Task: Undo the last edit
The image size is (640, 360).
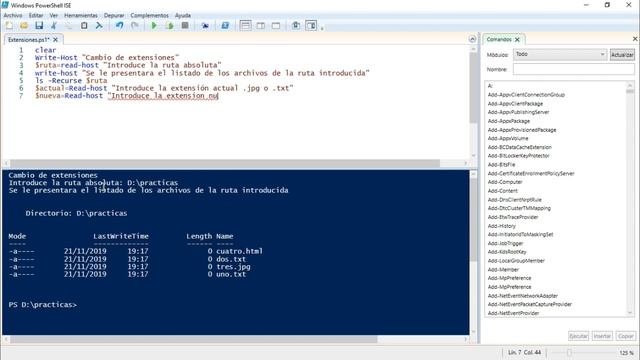Action: (119, 26)
